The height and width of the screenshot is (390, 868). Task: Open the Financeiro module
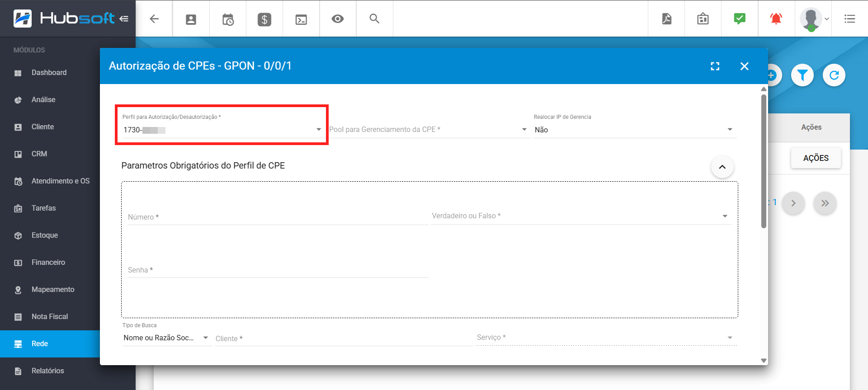pyautogui.click(x=50, y=263)
